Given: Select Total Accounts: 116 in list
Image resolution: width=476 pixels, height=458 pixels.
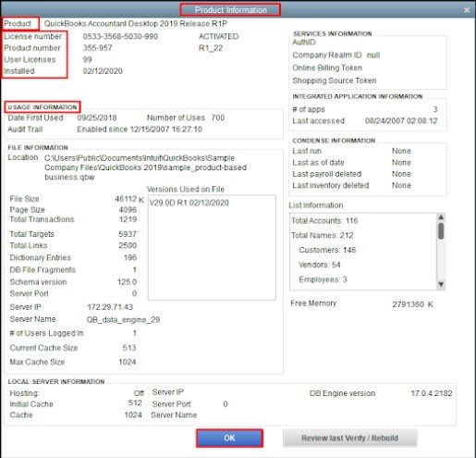Looking at the screenshot, I should [x=324, y=221].
